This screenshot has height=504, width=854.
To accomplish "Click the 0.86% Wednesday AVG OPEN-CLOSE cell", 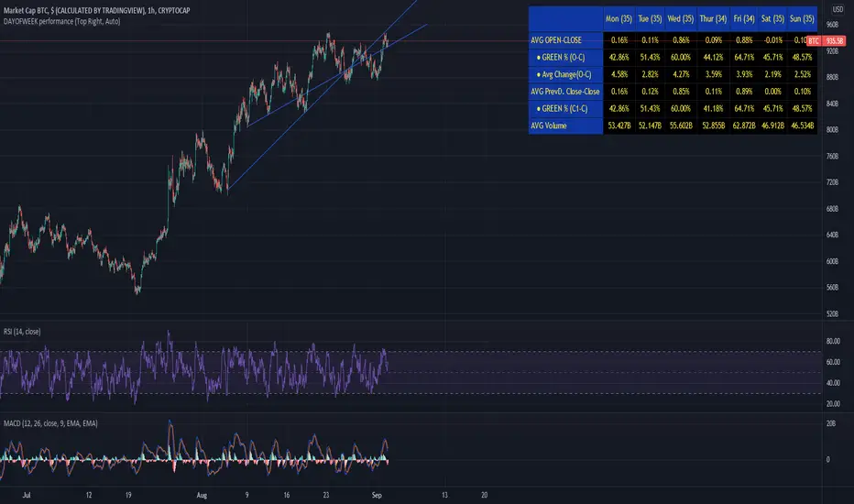I will point(681,40).
